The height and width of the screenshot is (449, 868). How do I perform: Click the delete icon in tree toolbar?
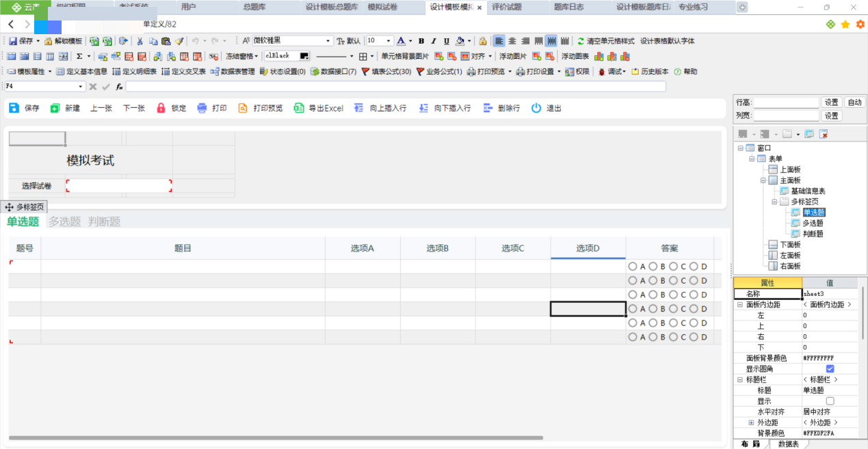pos(824,134)
